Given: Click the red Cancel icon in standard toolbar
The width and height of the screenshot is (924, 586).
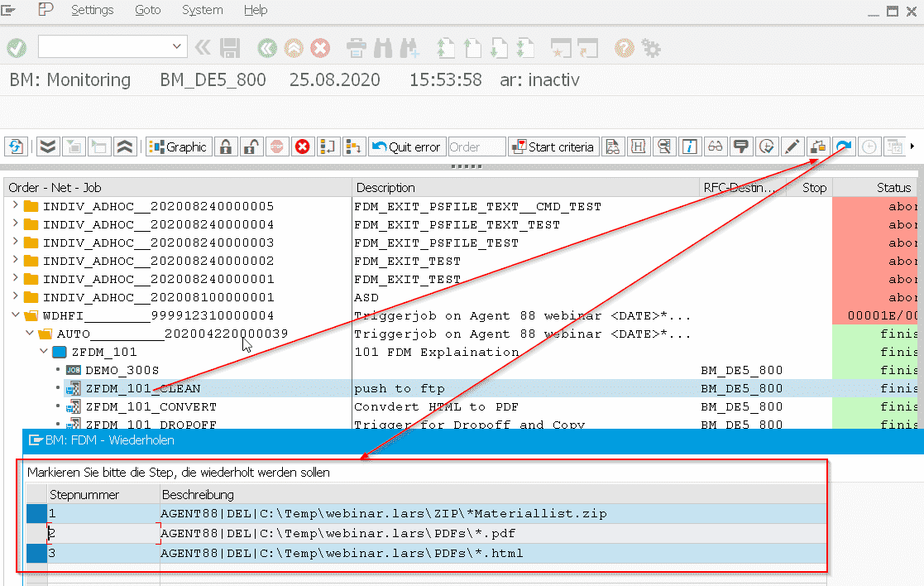Looking at the screenshot, I should 320,48.
